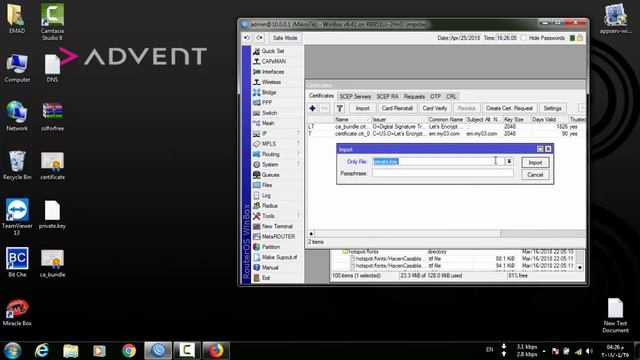Open Manual from the sidebar

point(270,267)
